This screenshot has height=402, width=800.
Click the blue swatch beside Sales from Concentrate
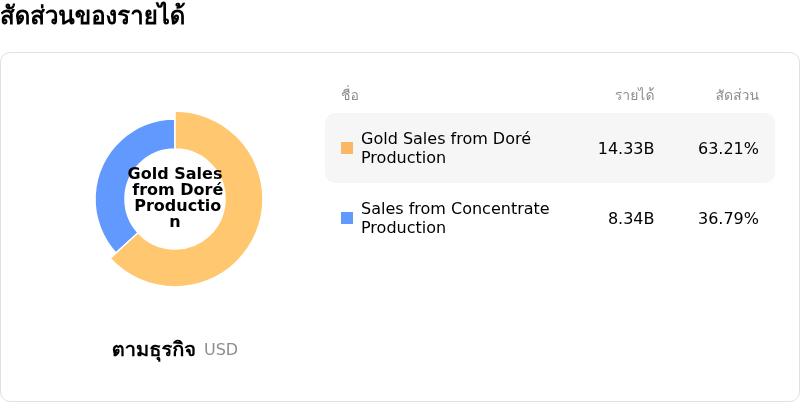click(x=347, y=218)
